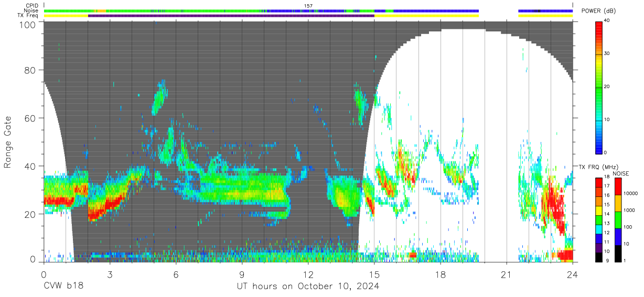Screen dimensions: 644x297
Task: Click the 40 tick on Range Gate axis
Action: (x=30, y=166)
